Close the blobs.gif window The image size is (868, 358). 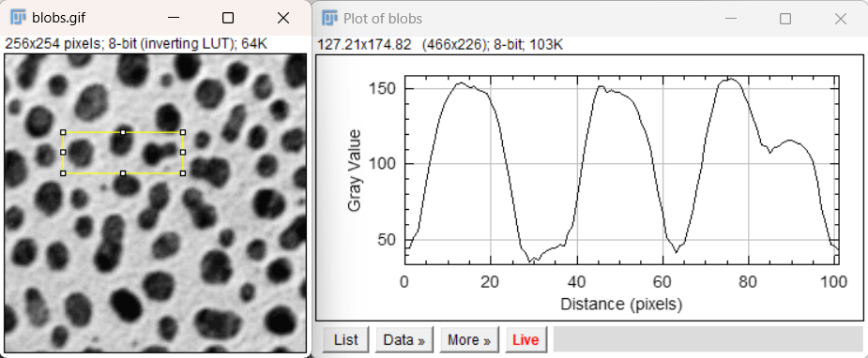[x=282, y=18]
